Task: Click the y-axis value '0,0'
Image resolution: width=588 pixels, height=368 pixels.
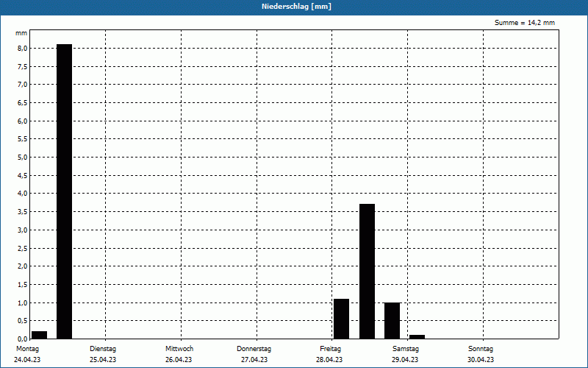Action: (x=22, y=339)
